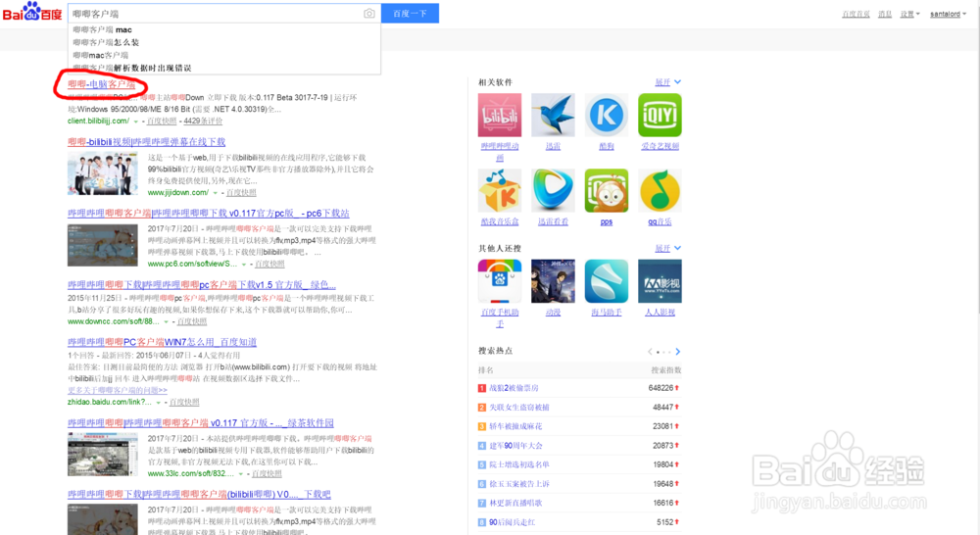
Task: Open santalord account dropdown
Action: pyautogui.click(x=948, y=14)
